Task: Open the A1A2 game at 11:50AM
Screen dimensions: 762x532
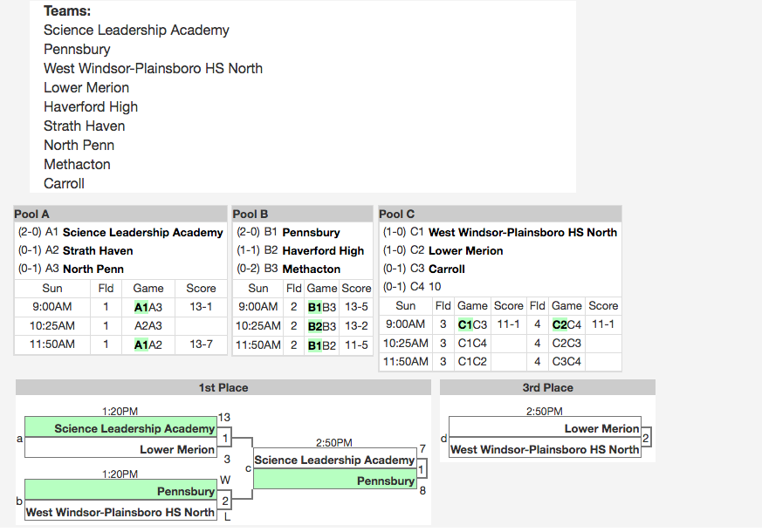Action: coord(148,344)
